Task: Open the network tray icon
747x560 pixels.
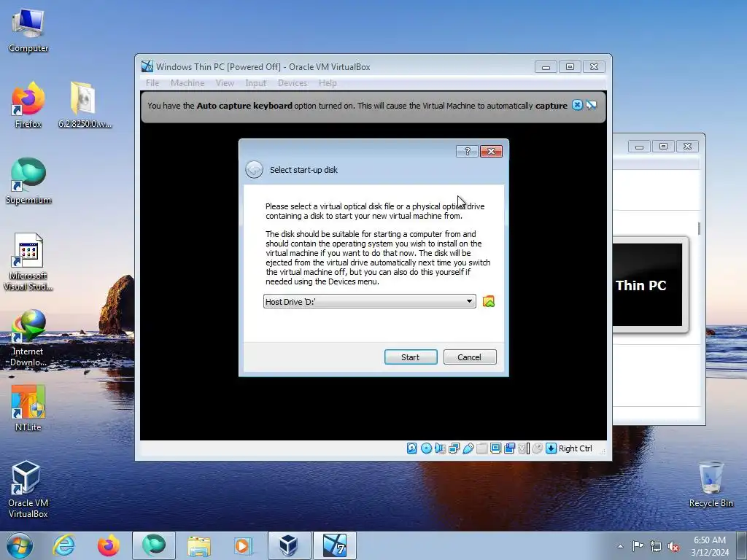Action: tap(656, 546)
